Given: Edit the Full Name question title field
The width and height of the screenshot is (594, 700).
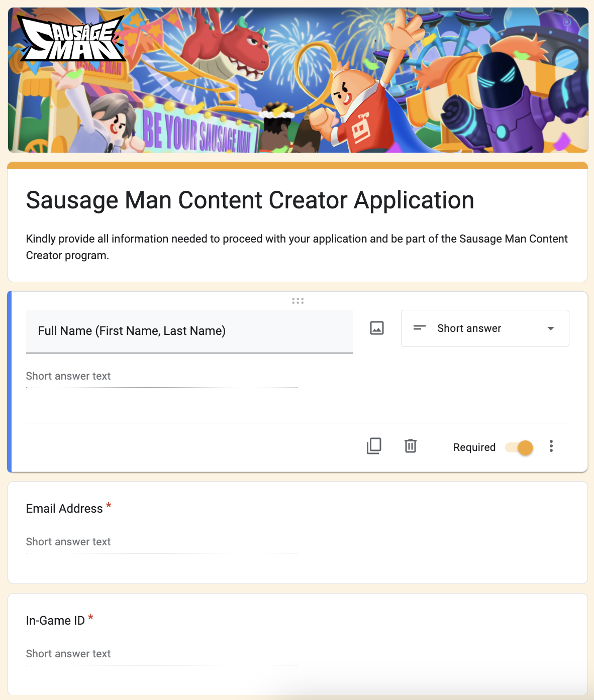Looking at the screenshot, I should tap(189, 331).
